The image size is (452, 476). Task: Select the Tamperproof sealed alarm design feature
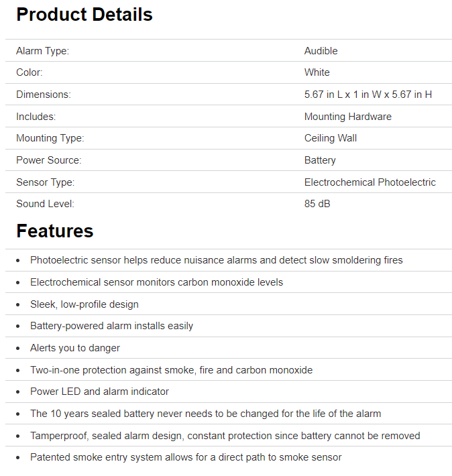[x=225, y=436]
